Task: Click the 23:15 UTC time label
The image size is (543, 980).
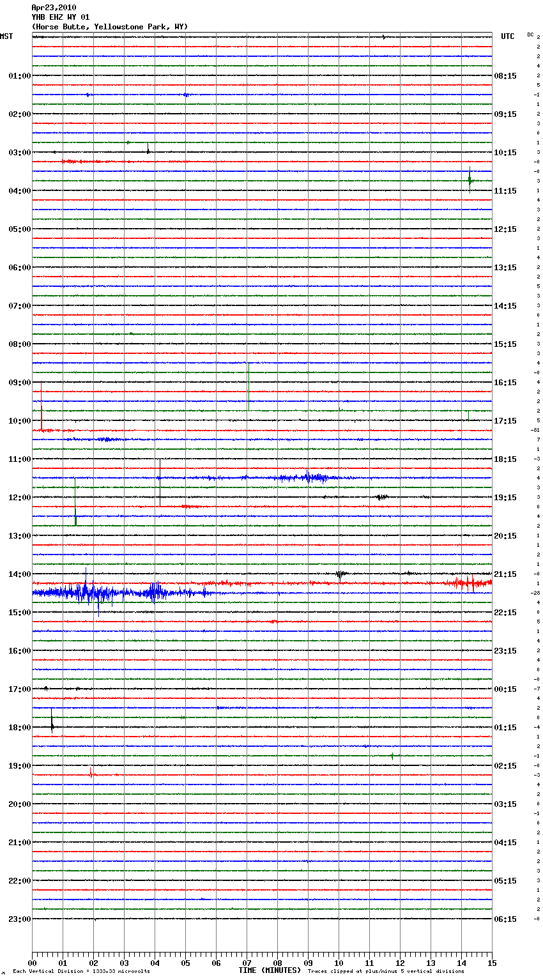Action: click(x=505, y=650)
